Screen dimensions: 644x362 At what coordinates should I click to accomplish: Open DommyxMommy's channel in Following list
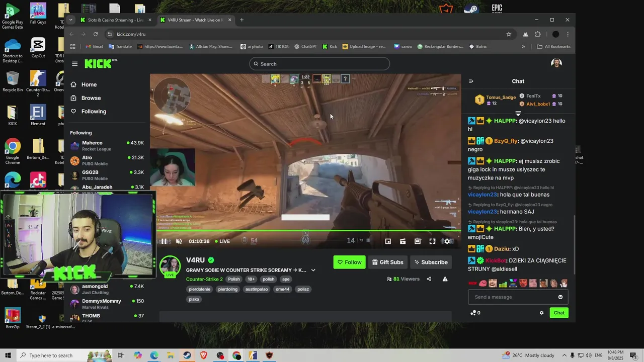click(107, 304)
